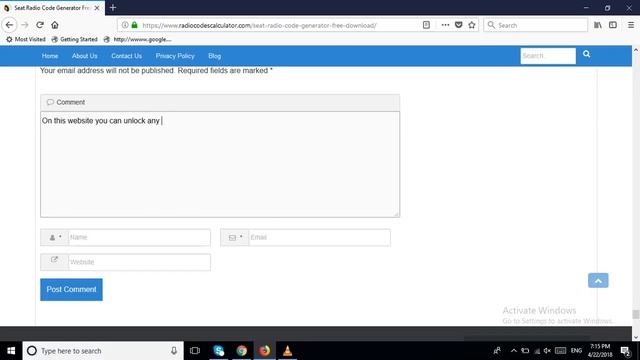This screenshot has height=360, width=640.
Task: Open a new tab with plus button
Action: 113,8
